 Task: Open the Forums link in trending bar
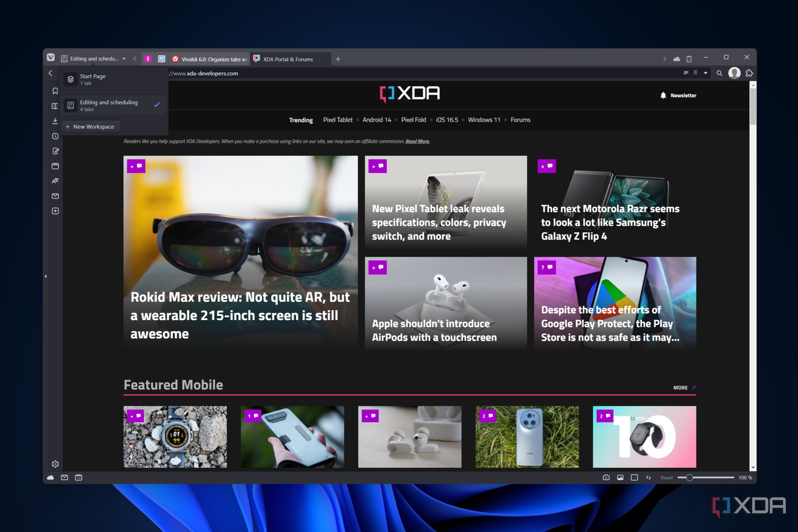[520, 120]
